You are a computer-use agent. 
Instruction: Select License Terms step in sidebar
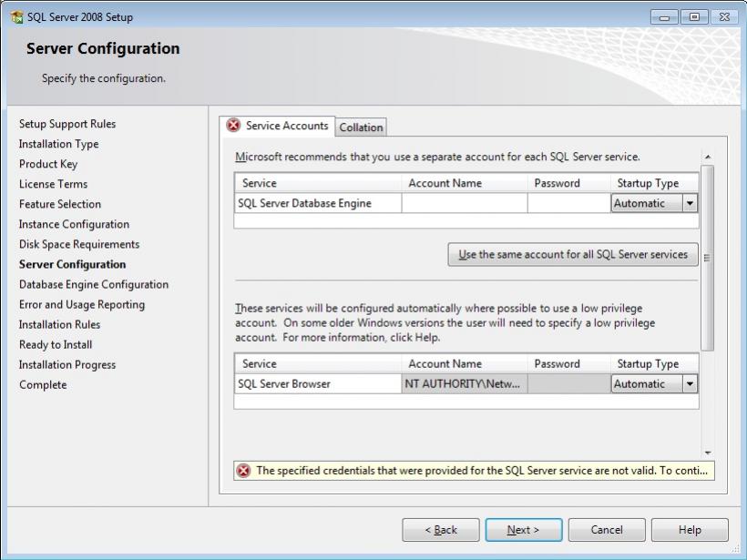[54, 184]
